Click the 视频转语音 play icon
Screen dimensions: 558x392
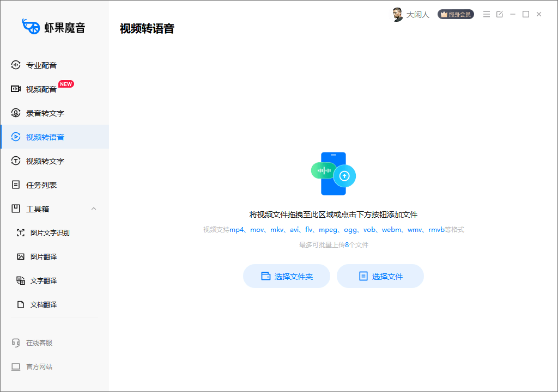tap(16, 137)
